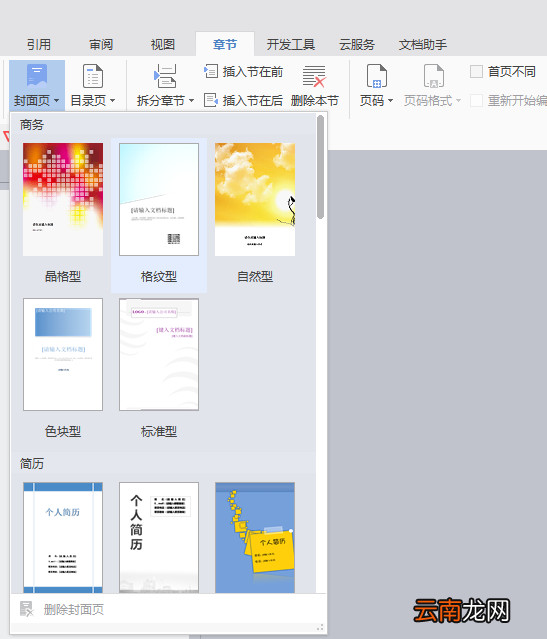Toggle the 重新开始编号 checkbox
The height and width of the screenshot is (639, 547).
coord(476,100)
